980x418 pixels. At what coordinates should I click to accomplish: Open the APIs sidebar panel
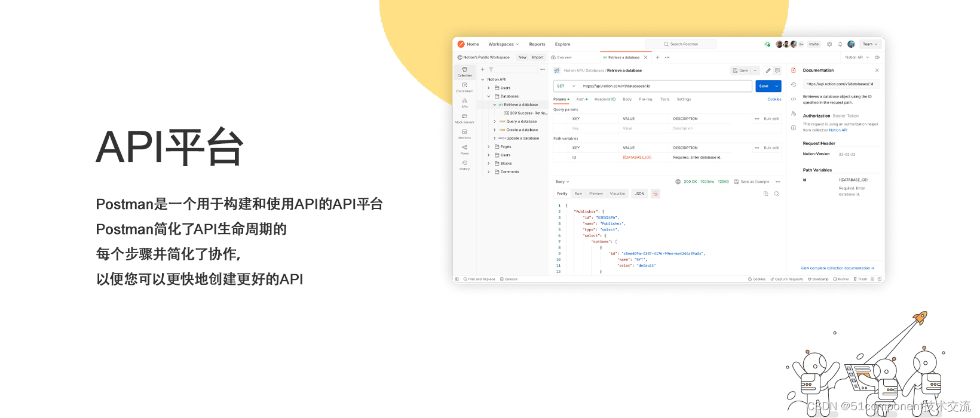tap(464, 103)
